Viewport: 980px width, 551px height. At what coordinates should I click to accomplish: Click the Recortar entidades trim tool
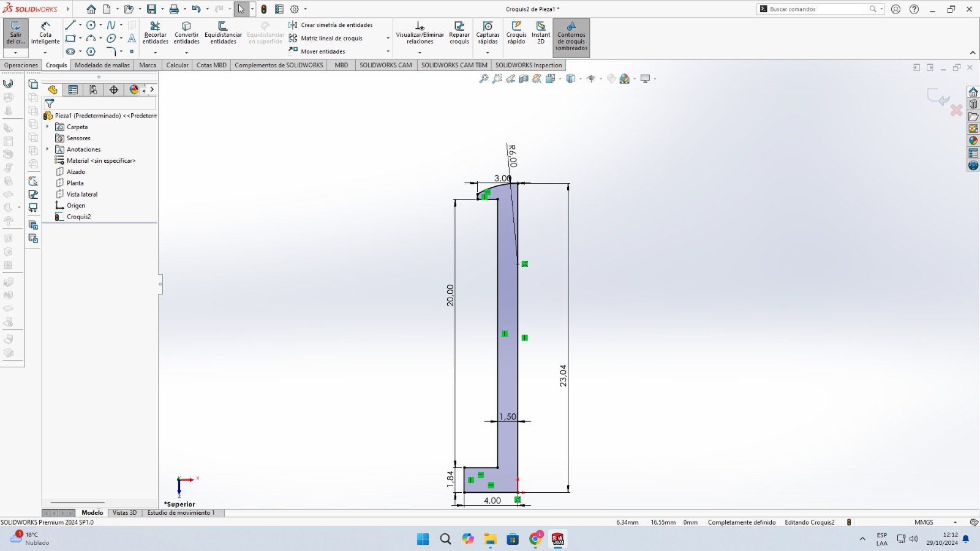coord(155,33)
